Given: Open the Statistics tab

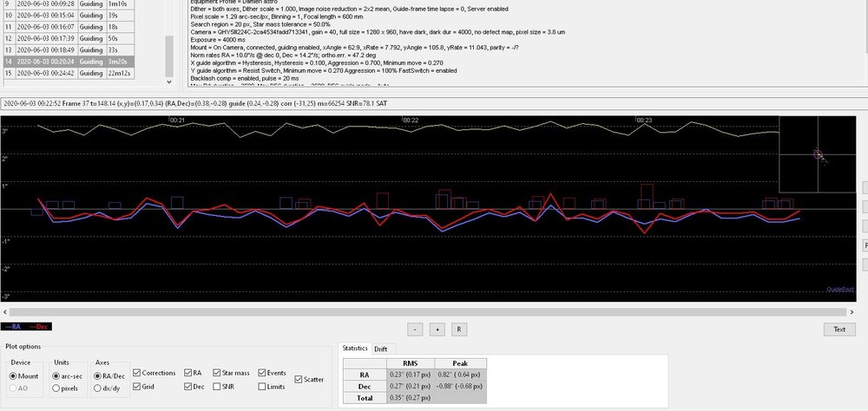Looking at the screenshot, I should 355,349.
